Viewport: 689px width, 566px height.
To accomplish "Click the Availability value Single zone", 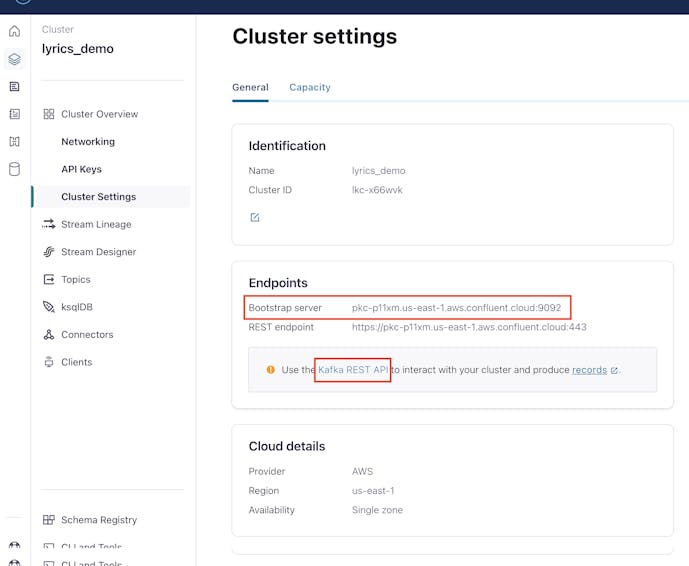I will 377,510.
